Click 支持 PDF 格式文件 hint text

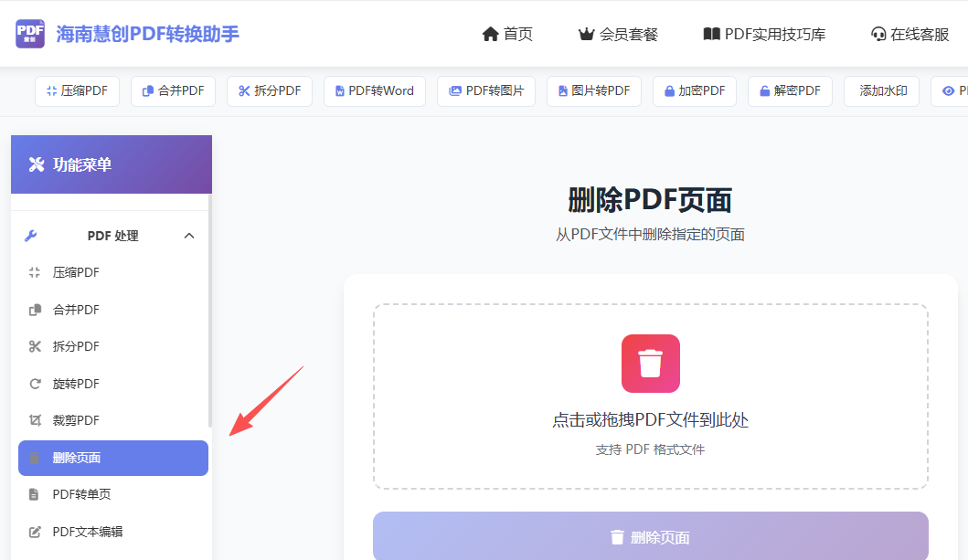click(x=650, y=449)
